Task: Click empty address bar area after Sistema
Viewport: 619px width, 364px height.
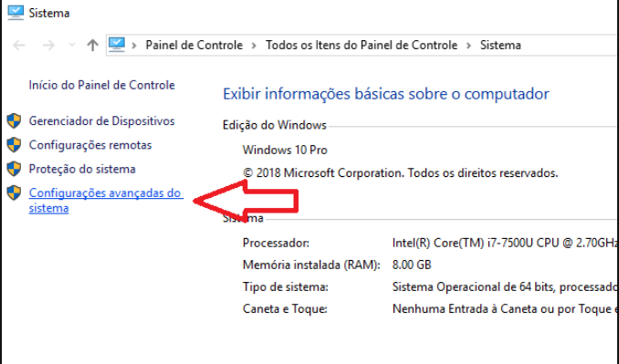Action: click(569, 45)
